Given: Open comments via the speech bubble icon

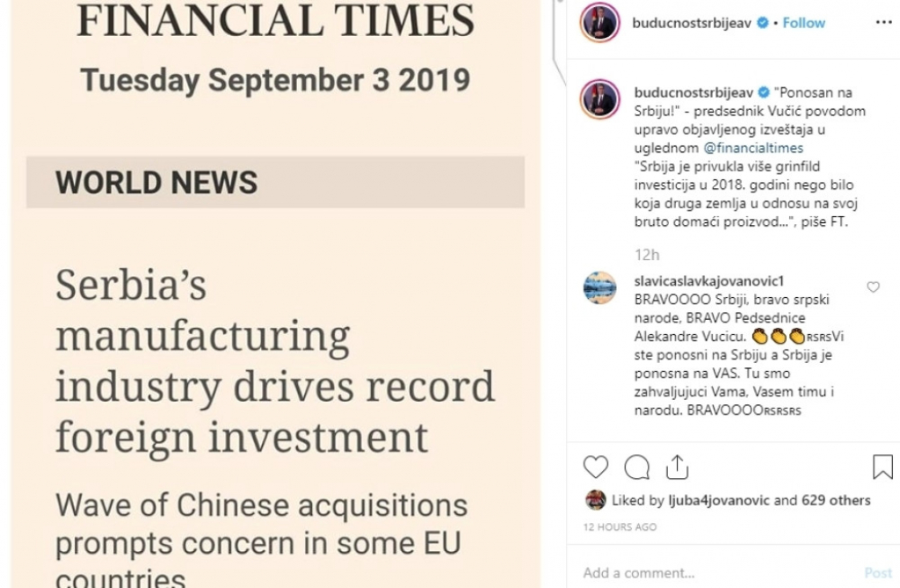Looking at the screenshot, I should point(636,467).
